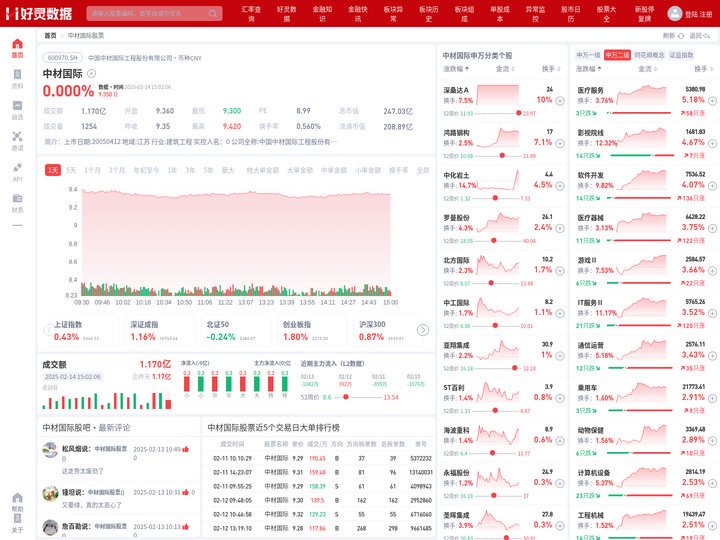Switch chart to 大单金额
This screenshot has height=540, width=720.
[x=300, y=170]
